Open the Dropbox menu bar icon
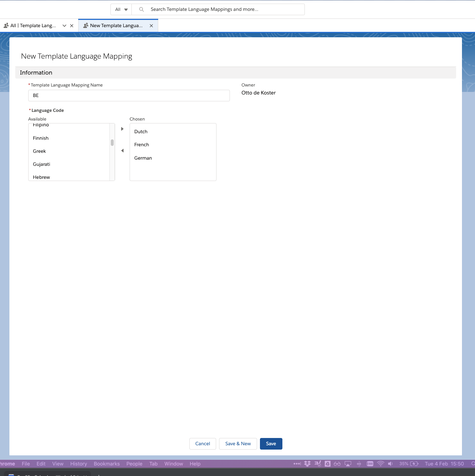Image resolution: width=475 pixels, height=476 pixels. (307, 464)
